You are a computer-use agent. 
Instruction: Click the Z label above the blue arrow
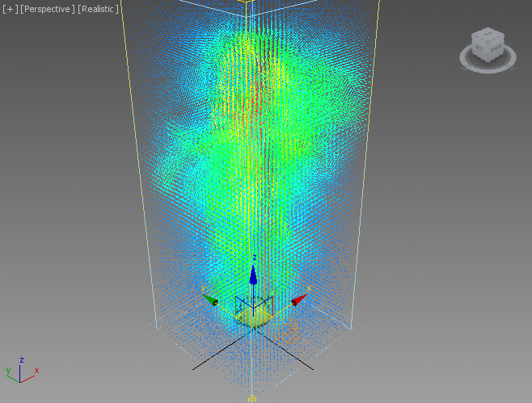pyautogui.click(x=254, y=257)
